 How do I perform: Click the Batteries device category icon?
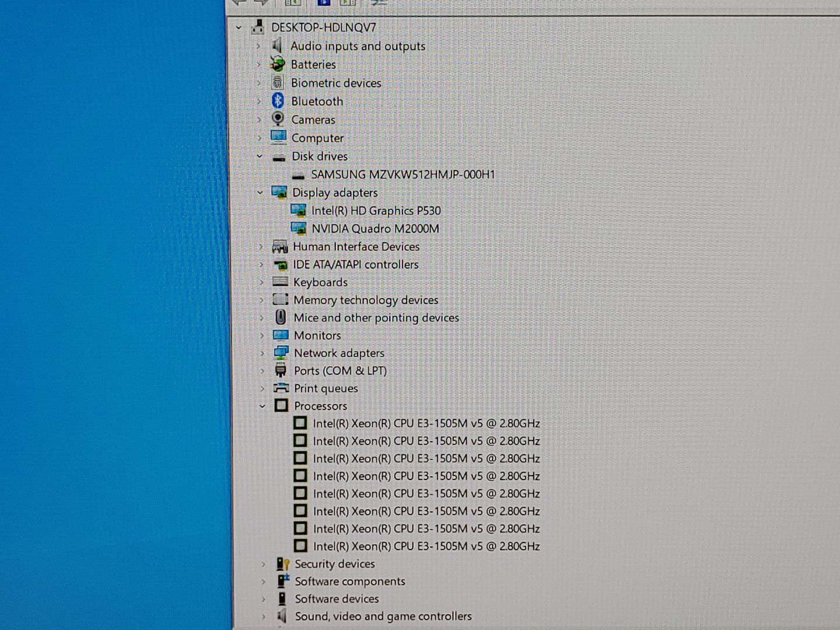click(x=278, y=64)
